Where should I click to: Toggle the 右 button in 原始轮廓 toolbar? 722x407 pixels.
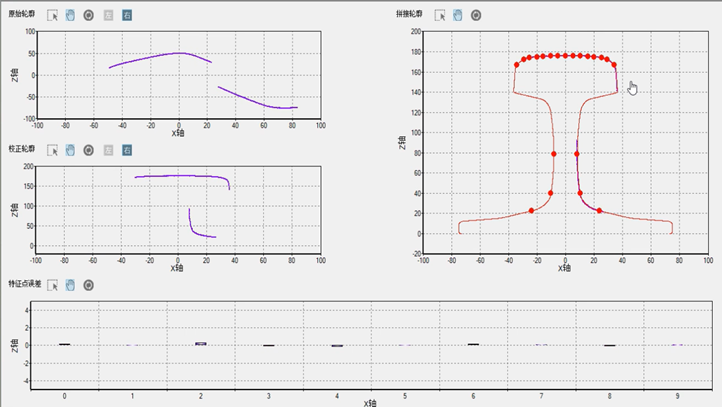[x=126, y=16]
